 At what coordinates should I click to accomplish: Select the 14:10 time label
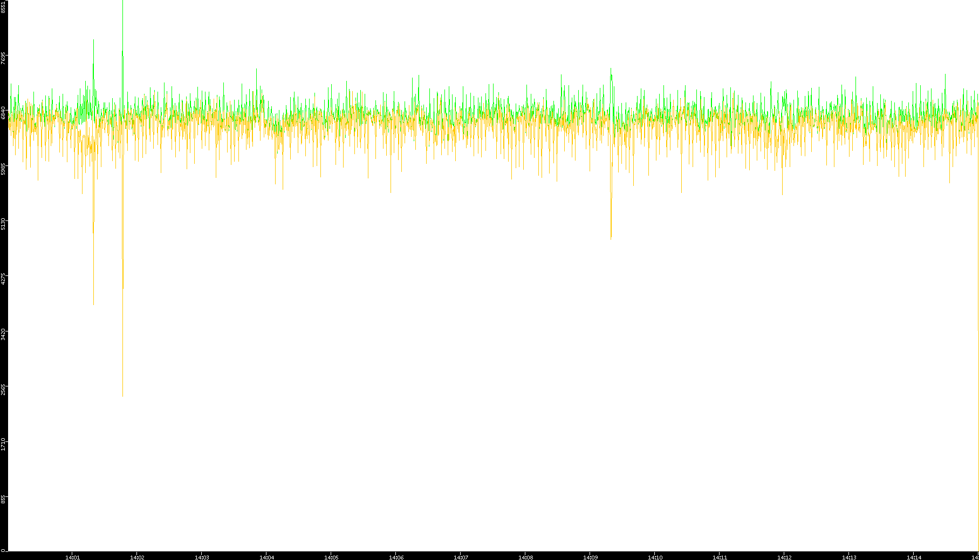[x=655, y=557]
